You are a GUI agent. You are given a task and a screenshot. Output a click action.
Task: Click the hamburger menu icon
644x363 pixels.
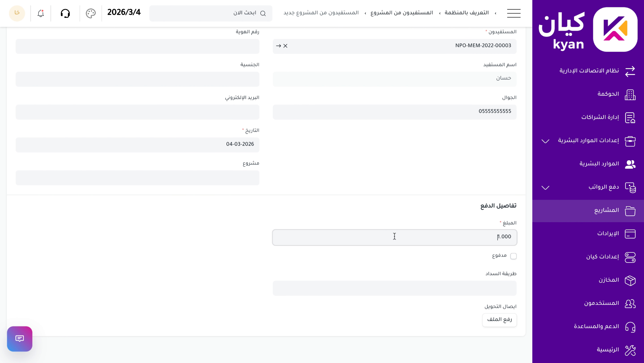[x=514, y=13]
